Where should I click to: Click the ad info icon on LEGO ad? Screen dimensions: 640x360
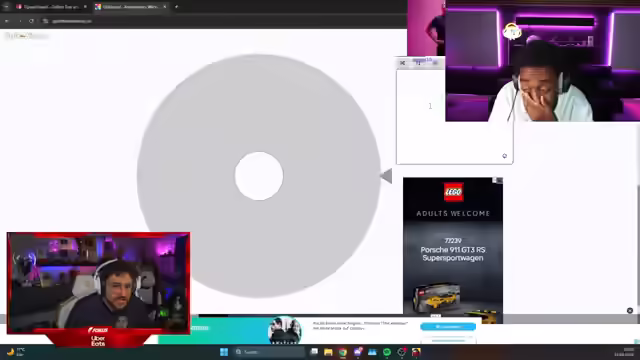(x=495, y=180)
